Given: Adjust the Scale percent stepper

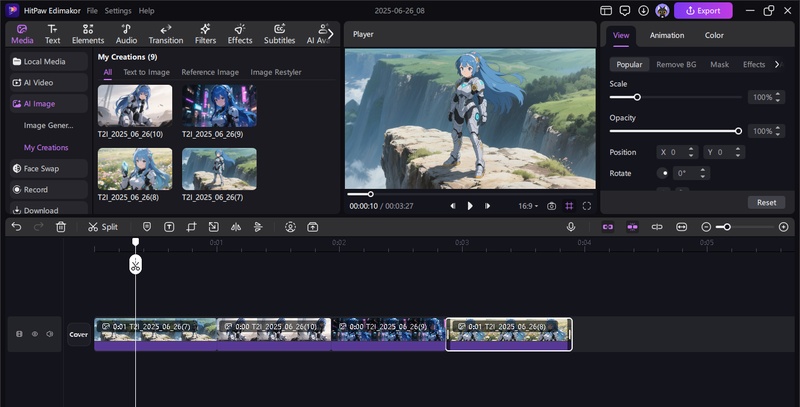Looking at the screenshot, I should (x=778, y=97).
